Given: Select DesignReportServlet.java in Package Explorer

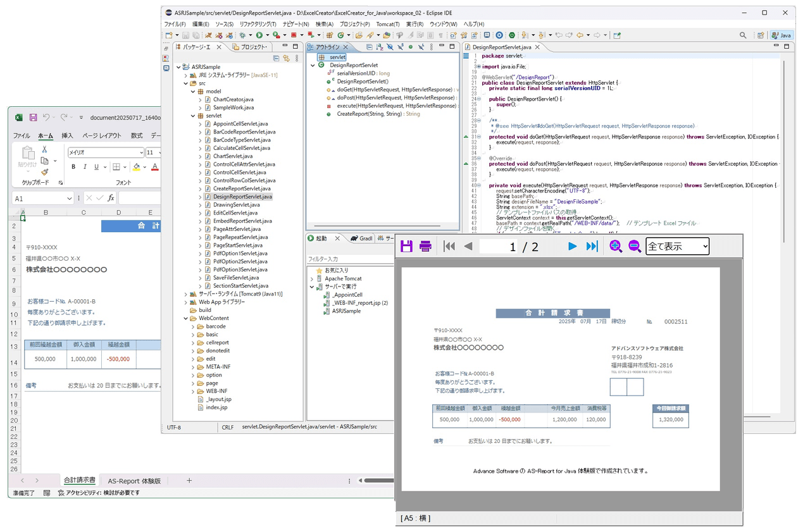Looking at the screenshot, I should click(x=242, y=197).
